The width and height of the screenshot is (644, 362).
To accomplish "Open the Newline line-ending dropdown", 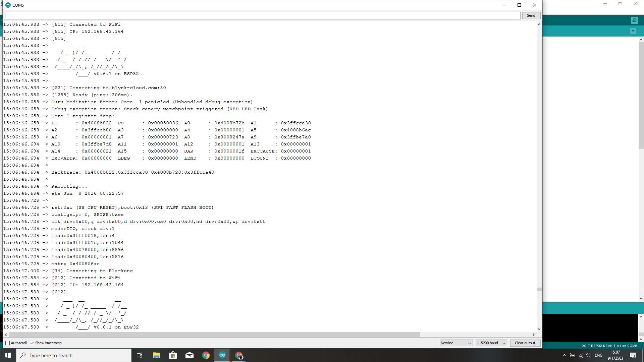I will pyautogui.click(x=456, y=343).
